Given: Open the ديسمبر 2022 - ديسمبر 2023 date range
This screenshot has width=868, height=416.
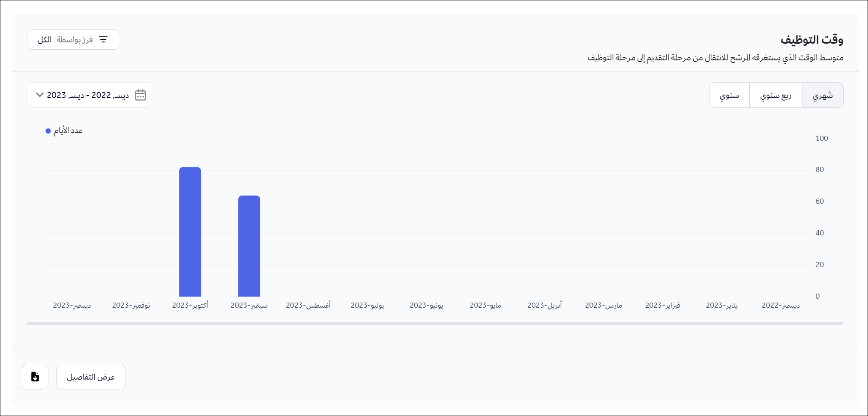Looking at the screenshot, I should coord(88,95).
